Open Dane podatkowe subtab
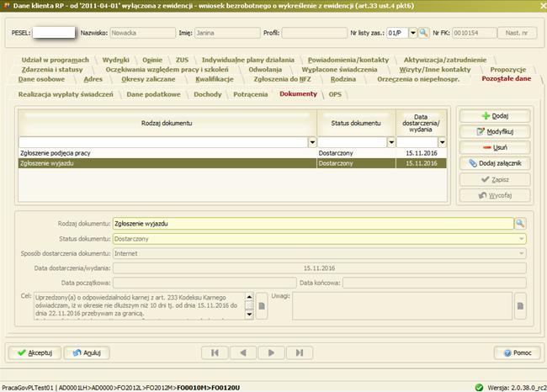This screenshot has width=547, height=392. click(153, 94)
